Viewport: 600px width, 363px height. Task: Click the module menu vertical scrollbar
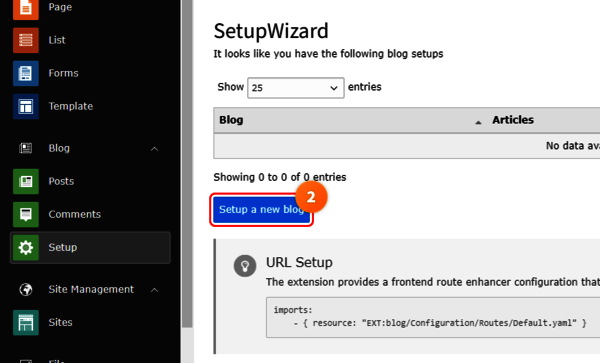(187, 164)
